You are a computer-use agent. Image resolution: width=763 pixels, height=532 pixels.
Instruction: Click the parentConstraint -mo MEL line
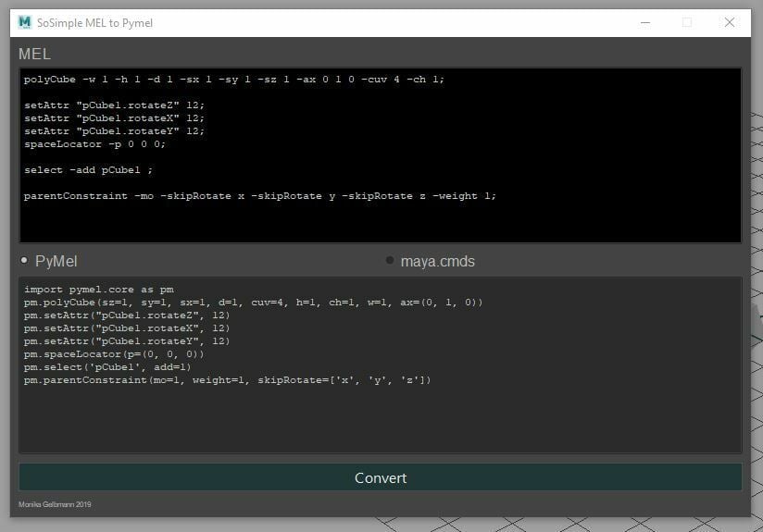pos(260,196)
